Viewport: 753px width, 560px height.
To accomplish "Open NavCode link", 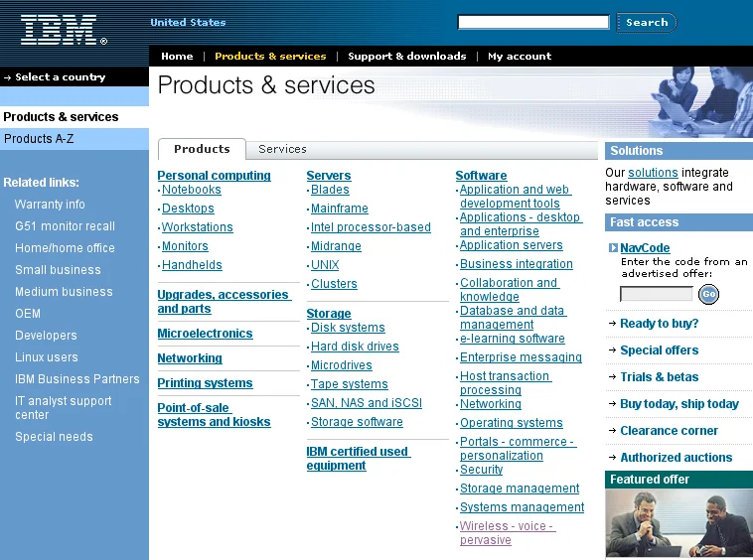I will [x=645, y=248].
